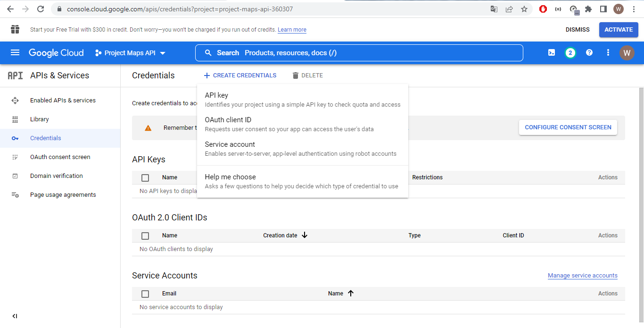This screenshot has width=644, height=328.
Task: Click the APIs & Services heading
Action: 59,76
